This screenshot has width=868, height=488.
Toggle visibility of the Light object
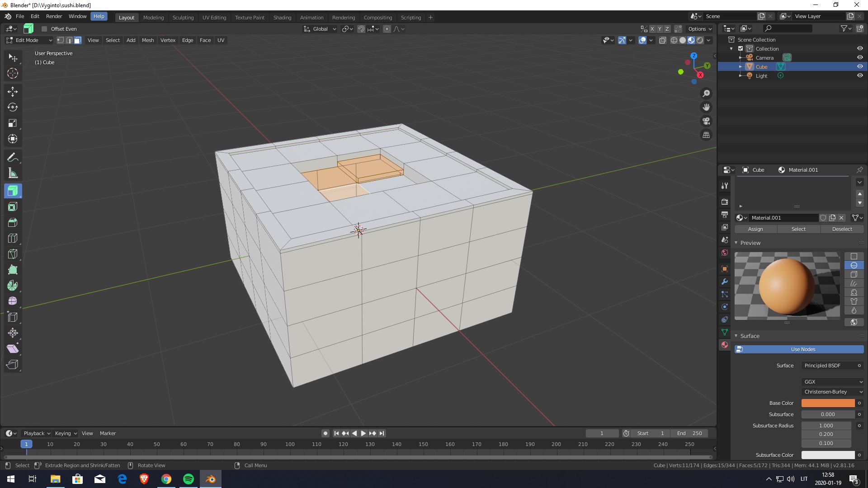(860, 75)
